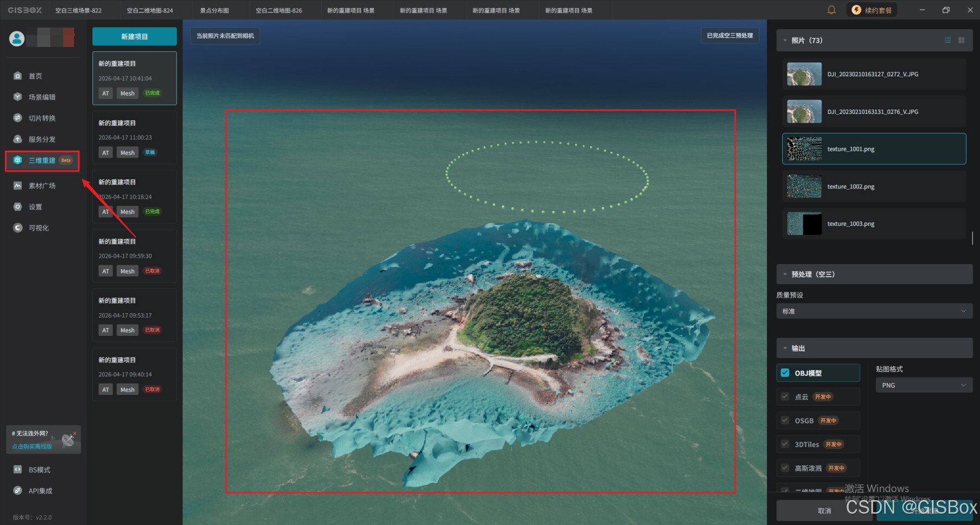
Task: Click Mesh tag on 09:40:14 project
Action: (x=128, y=389)
